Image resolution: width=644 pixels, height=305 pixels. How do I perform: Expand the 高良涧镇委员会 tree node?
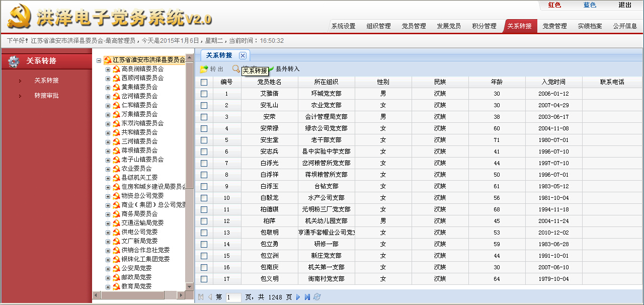[108, 69]
